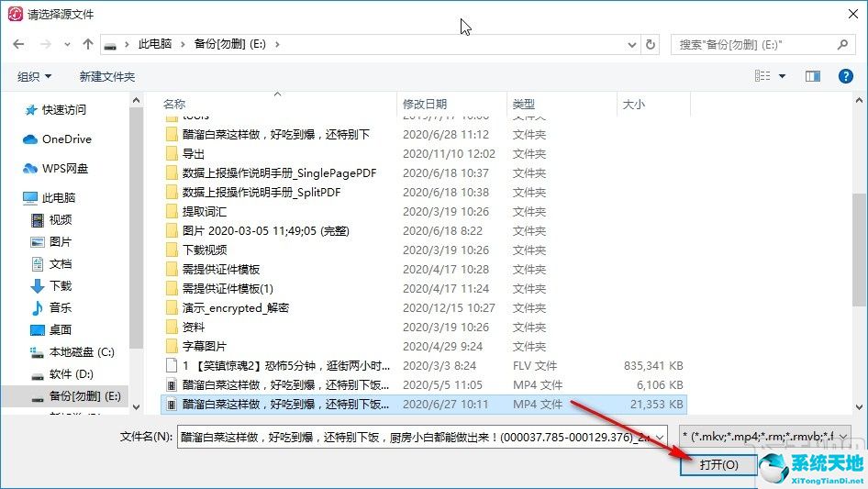Click 备份[勿删] (E:) in address breadcrumb
This screenshot has height=489, width=868.
pyautogui.click(x=229, y=44)
